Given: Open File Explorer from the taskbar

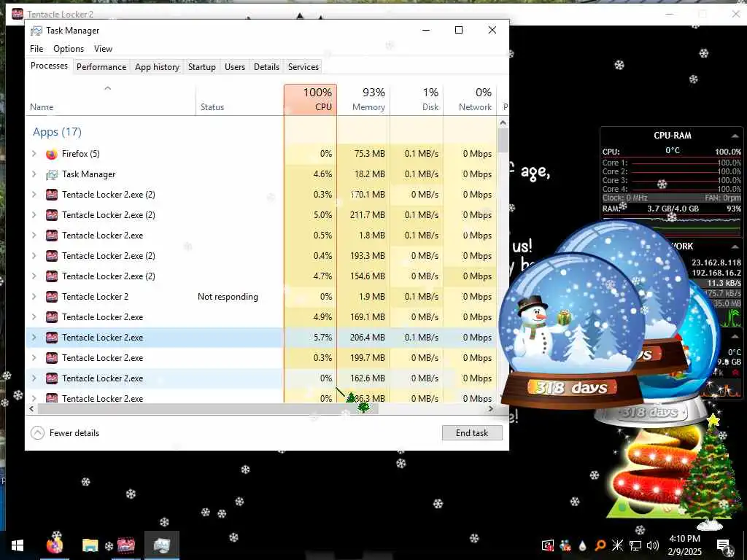Looking at the screenshot, I should 90,545.
